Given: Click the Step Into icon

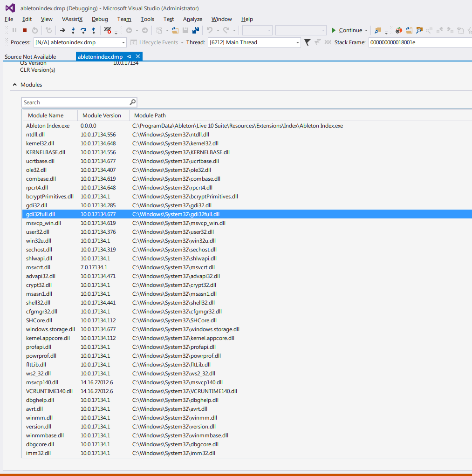Looking at the screenshot, I should tap(73, 30).
